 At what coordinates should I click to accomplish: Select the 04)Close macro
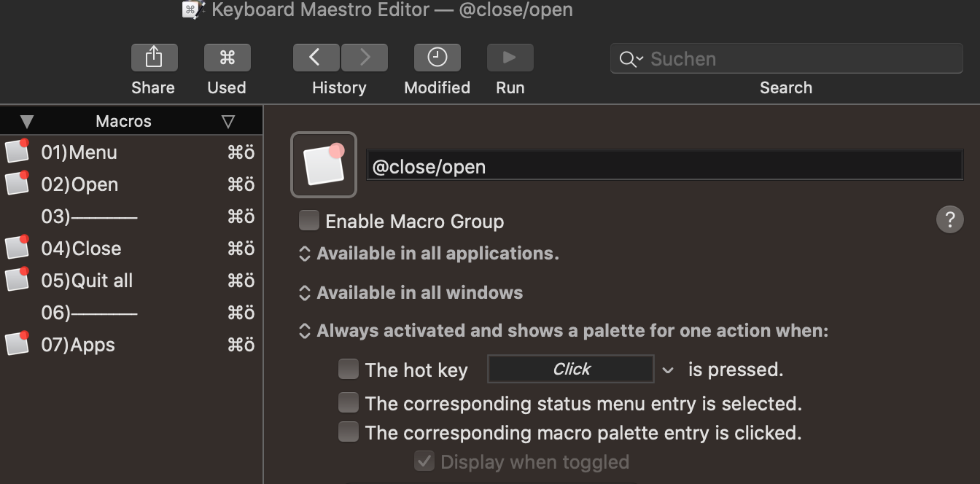click(131, 249)
